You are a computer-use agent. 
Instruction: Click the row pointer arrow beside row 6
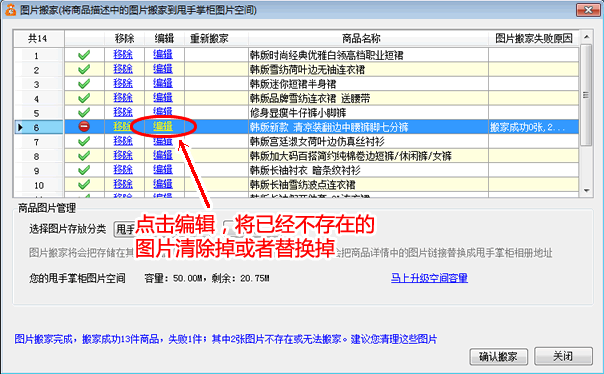(20, 127)
